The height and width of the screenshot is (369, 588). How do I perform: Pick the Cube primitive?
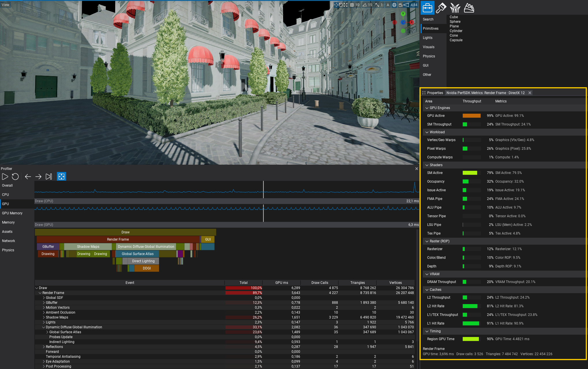tap(454, 17)
